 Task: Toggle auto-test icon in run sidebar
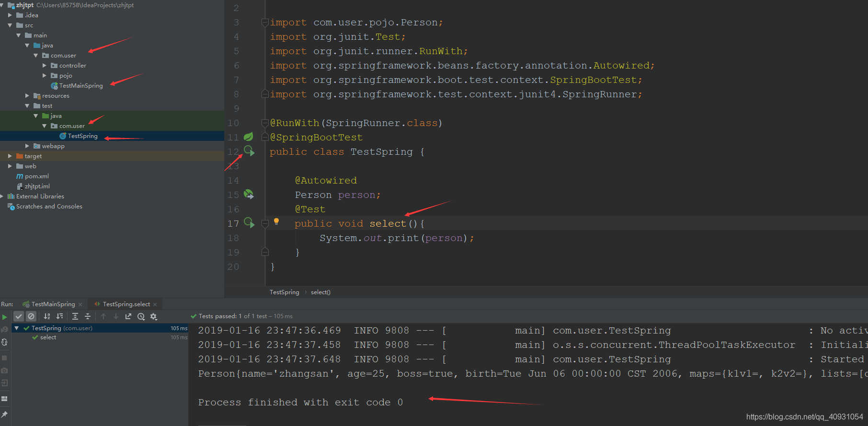(x=4, y=342)
